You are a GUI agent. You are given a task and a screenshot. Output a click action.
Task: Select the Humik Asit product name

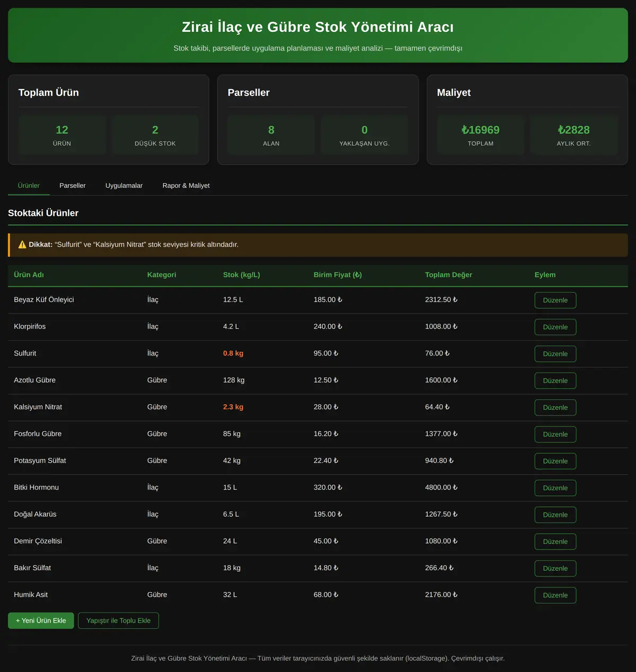(31, 595)
